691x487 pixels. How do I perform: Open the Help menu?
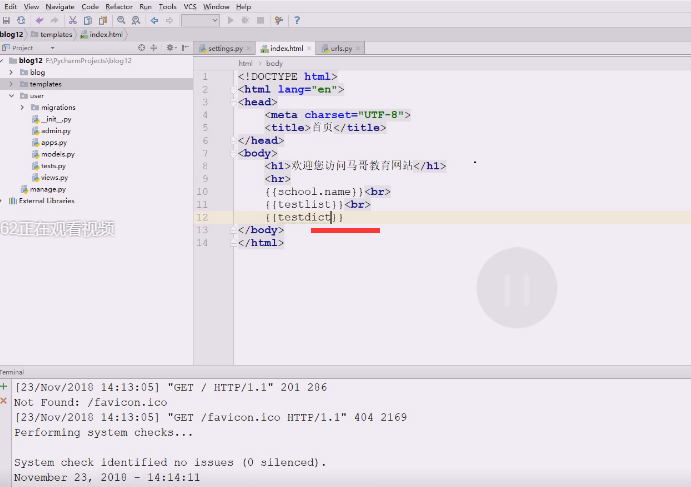(x=243, y=7)
